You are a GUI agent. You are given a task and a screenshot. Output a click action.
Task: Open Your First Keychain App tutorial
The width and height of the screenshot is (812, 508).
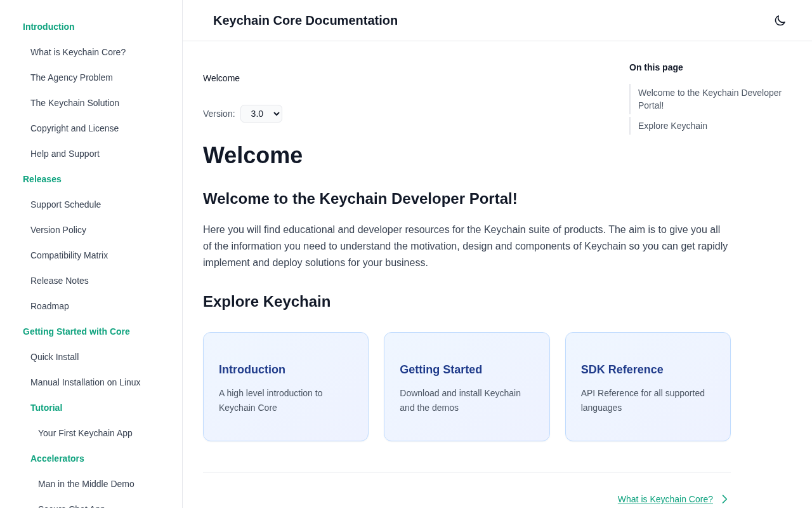[85, 433]
